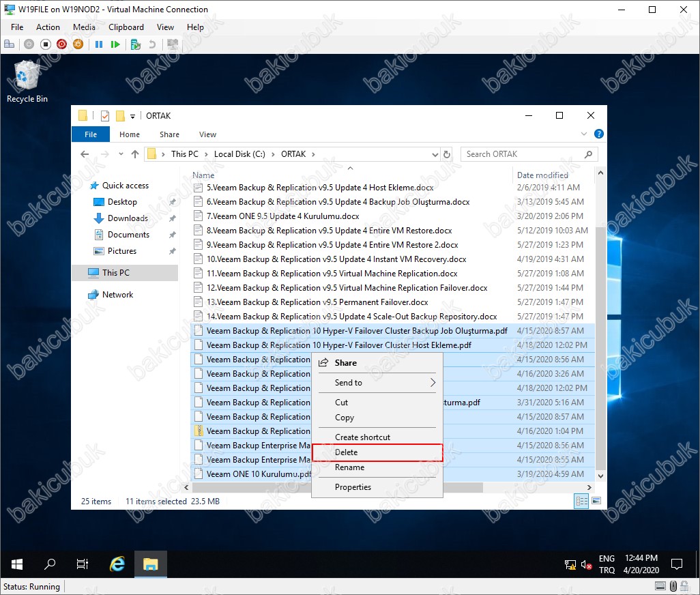This screenshot has width=700, height=595.
Task: Open the Clipboard menu of VM Connection
Action: (x=126, y=27)
